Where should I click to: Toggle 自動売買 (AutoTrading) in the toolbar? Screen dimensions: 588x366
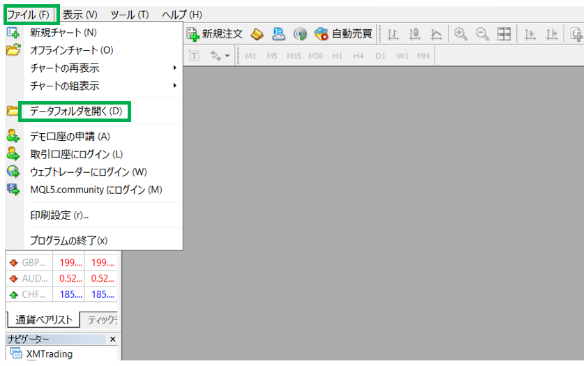(342, 33)
